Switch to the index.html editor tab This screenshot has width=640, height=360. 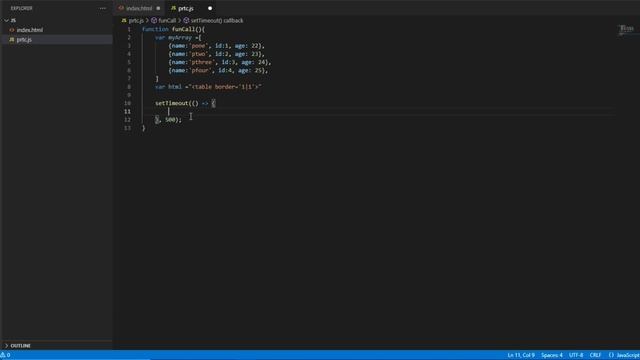(x=139, y=8)
